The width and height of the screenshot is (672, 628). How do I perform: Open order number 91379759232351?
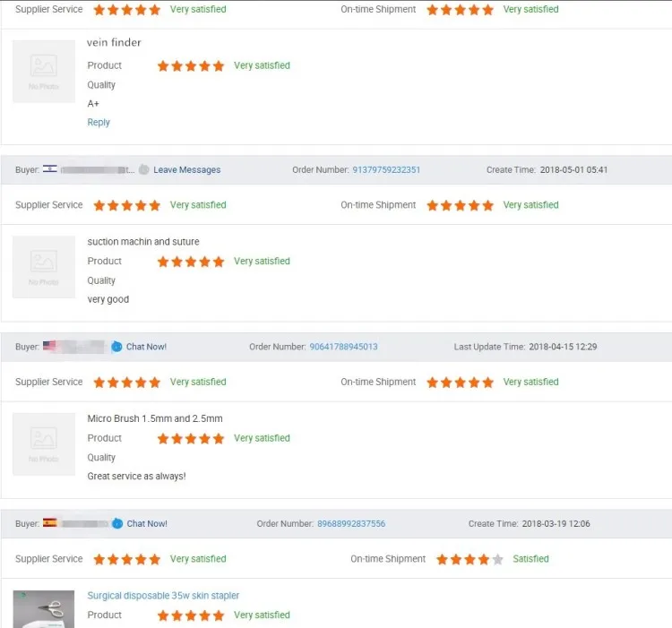[x=386, y=169]
